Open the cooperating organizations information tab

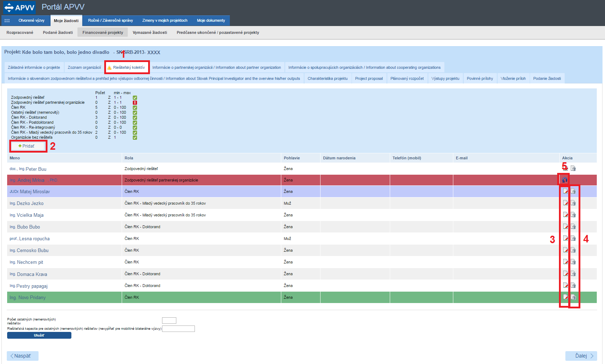click(x=364, y=67)
